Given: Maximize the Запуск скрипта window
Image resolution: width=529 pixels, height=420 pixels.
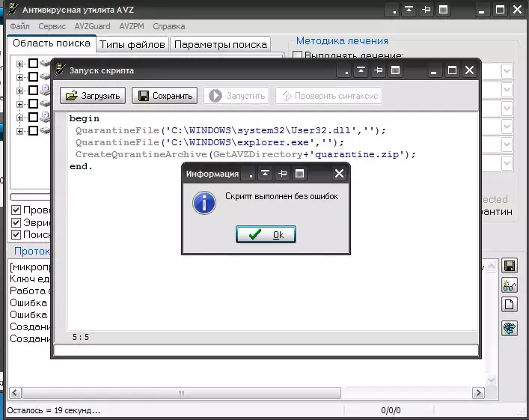Looking at the screenshot, I should (452, 70).
